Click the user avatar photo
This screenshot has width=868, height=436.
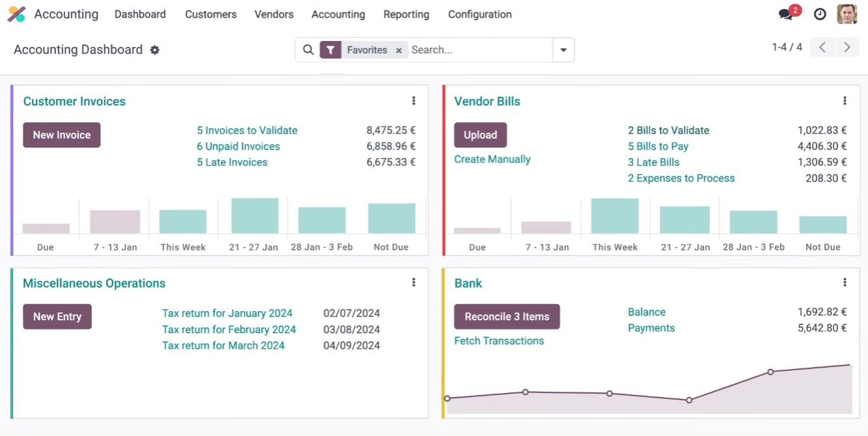[847, 14]
